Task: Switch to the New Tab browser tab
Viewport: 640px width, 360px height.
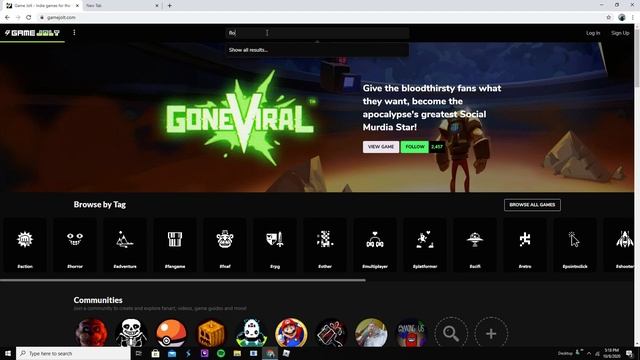Action: pos(121,6)
